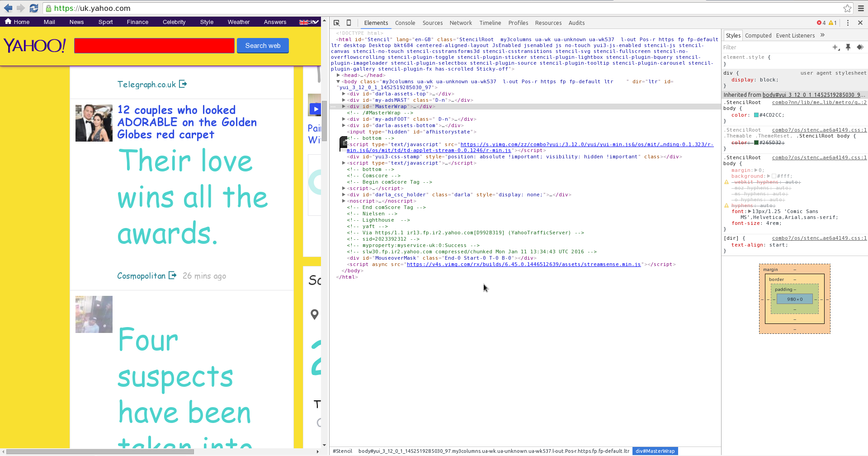Viewport: 868px width, 456px height.
Task: Expand the my-adsFOOT div
Action: click(x=344, y=119)
